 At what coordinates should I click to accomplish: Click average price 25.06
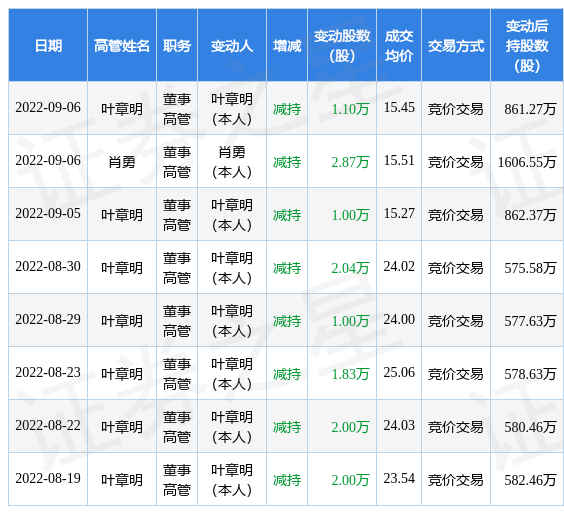[399, 372]
